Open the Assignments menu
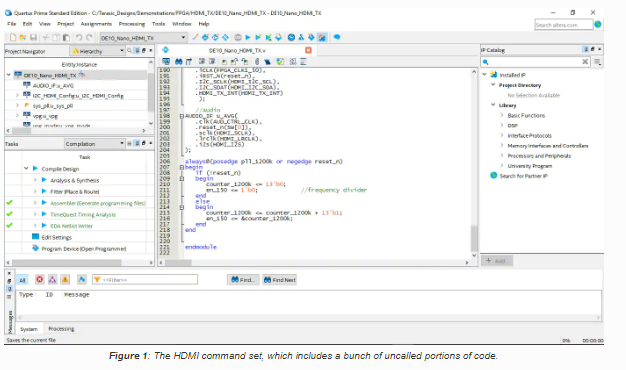The image size is (626, 370). [x=96, y=24]
